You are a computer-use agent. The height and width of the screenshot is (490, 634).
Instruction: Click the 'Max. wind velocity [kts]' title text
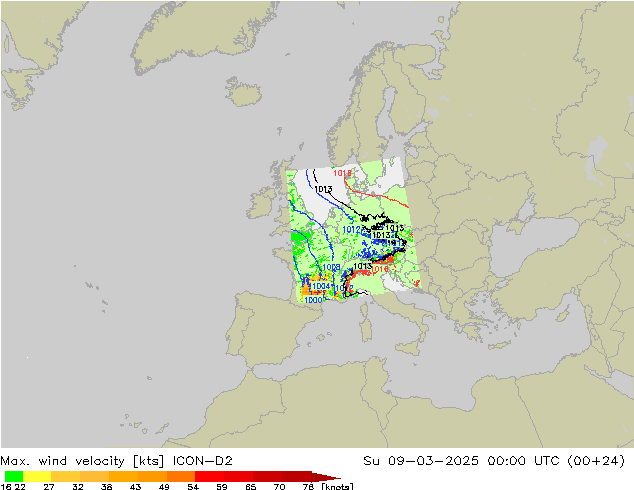82,461
